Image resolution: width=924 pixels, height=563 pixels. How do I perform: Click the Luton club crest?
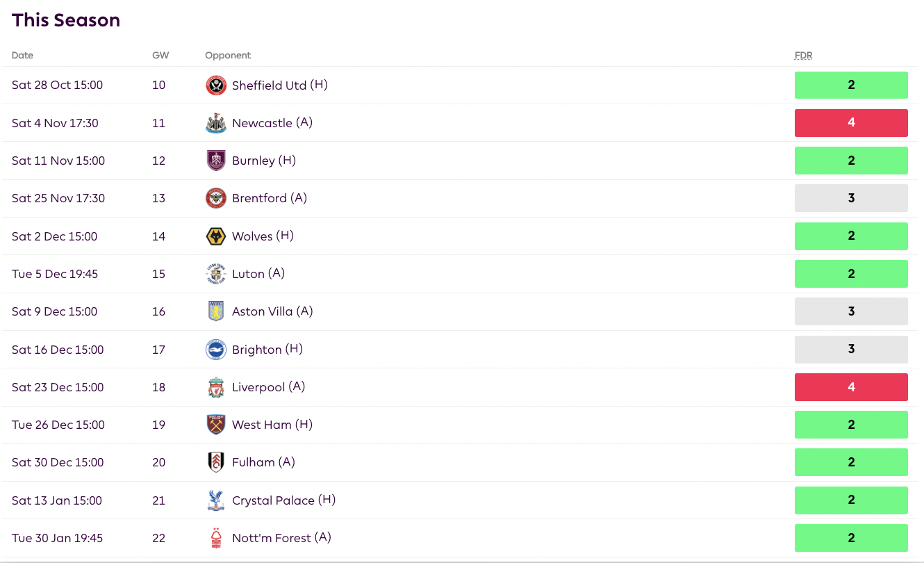(216, 274)
